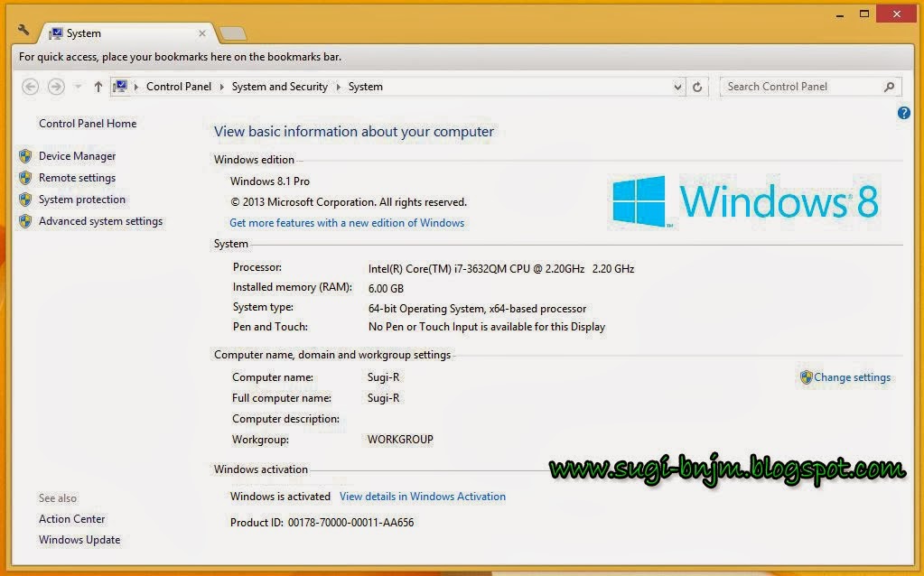
Task: Open Control Panel Home
Action: pos(88,123)
